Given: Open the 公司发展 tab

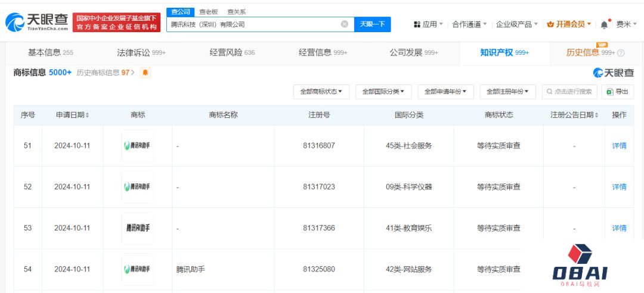Looking at the screenshot, I should (x=414, y=52).
